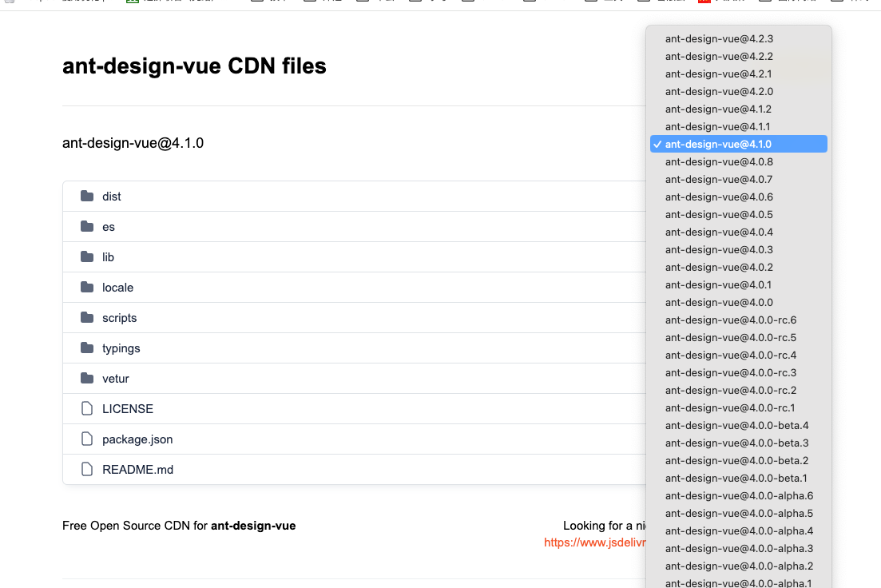Open the scripts folder link
This screenshot has height=588, width=881.
119,318
